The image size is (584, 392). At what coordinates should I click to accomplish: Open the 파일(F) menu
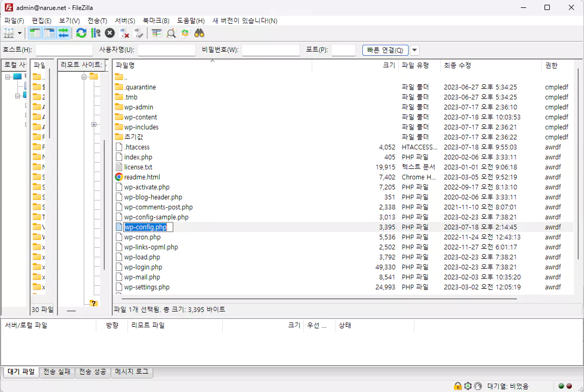tap(14, 21)
